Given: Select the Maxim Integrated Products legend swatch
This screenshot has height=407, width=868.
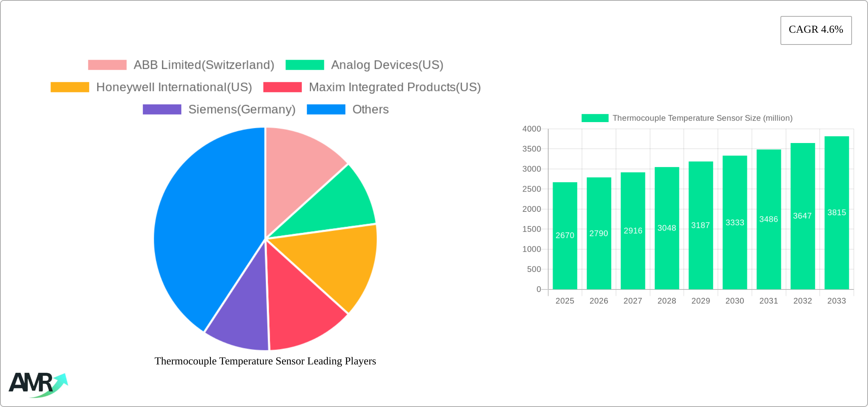Looking at the screenshot, I should tap(282, 87).
